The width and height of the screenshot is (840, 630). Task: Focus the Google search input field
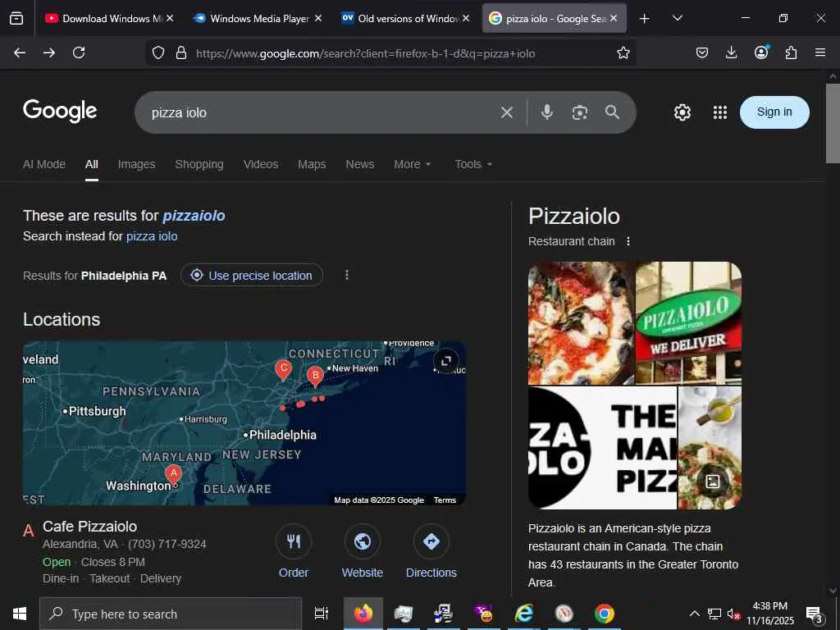tap(322, 112)
